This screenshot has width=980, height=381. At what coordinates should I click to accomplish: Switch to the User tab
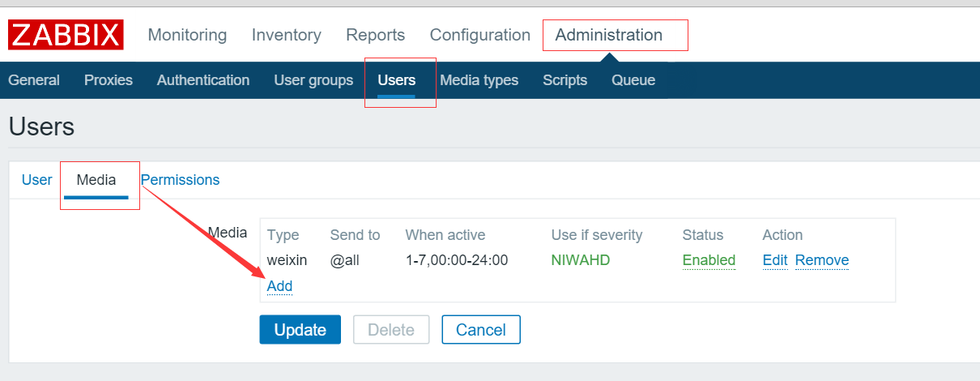click(36, 180)
